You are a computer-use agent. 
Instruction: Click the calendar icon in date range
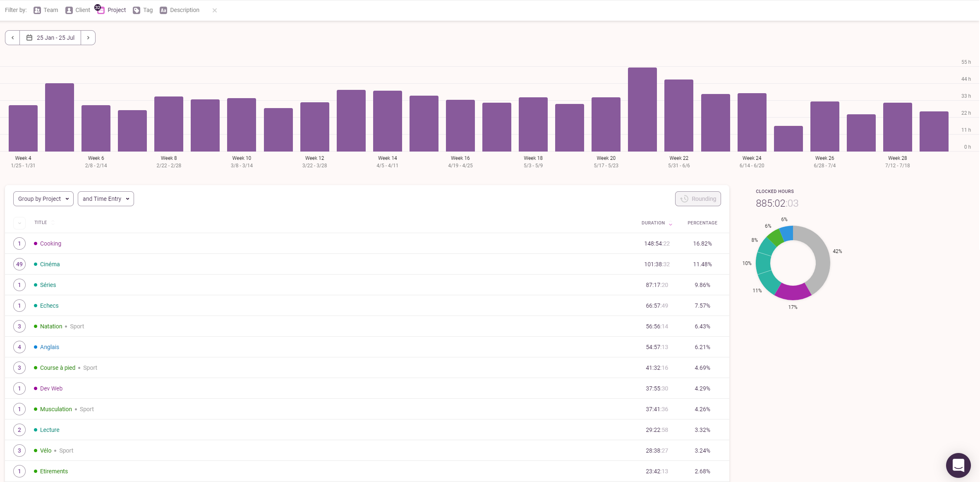click(29, 38)
